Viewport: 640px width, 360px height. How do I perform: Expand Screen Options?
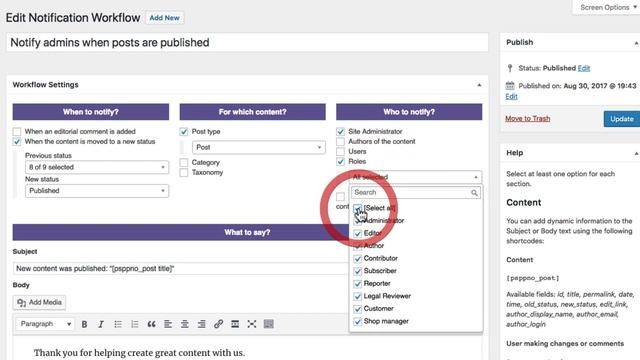pos(608,7)
